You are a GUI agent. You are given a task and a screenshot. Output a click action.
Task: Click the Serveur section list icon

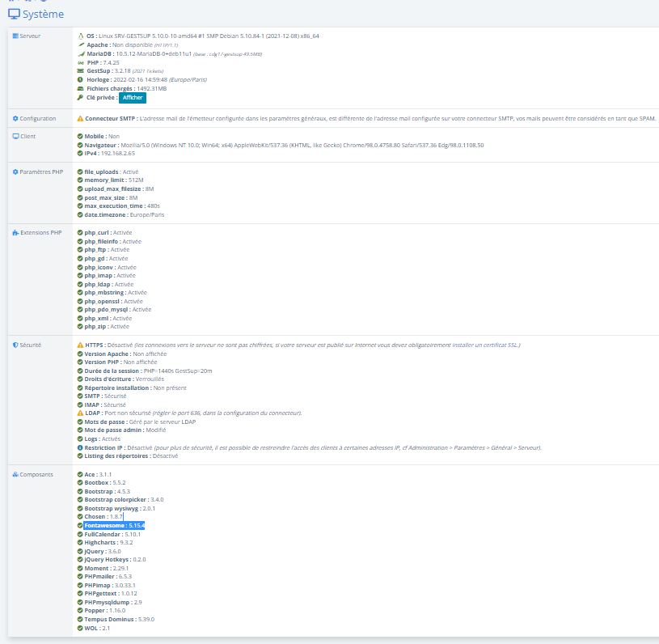click(x=15, y=36)
